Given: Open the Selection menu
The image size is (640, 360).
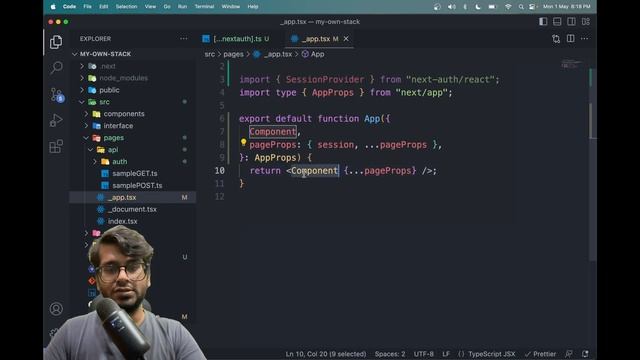Looking at the screenshot, I should 126,7.
